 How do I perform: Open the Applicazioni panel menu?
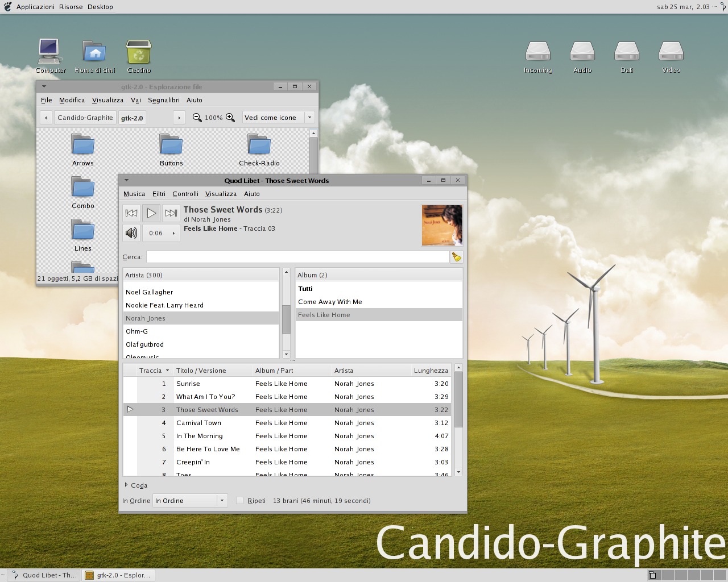35,7
